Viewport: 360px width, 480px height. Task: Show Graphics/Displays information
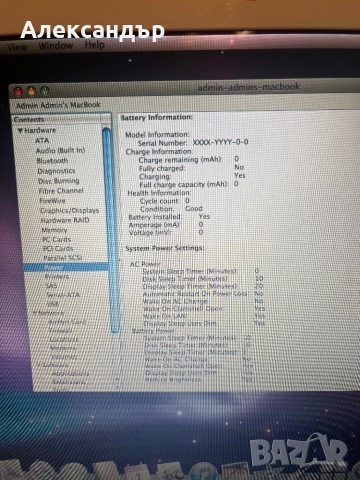(70, 211)
